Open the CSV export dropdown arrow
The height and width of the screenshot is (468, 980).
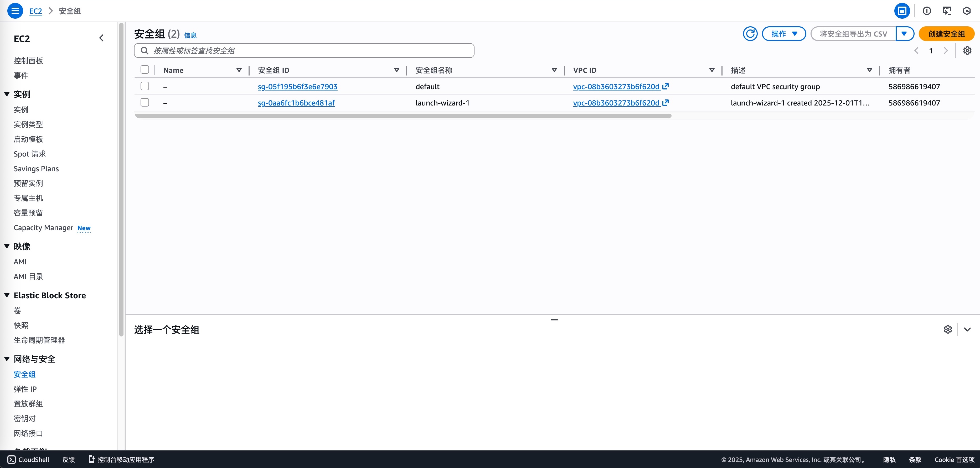pos(904,34)
